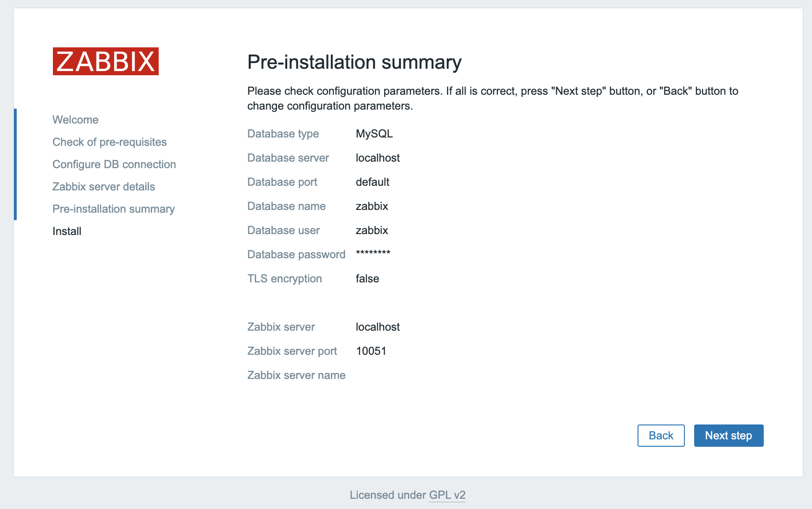The image size is (812, 509).
Task: Open the GPL v2 license link
Action: point(447,495)
